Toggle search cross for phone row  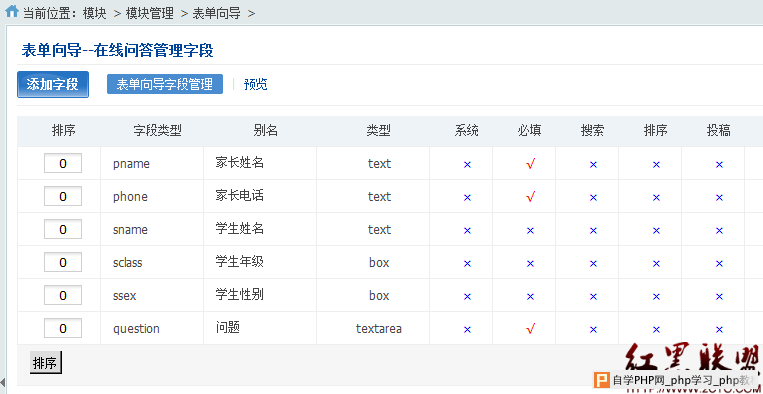pyautogui.click(x=593, y=197)
